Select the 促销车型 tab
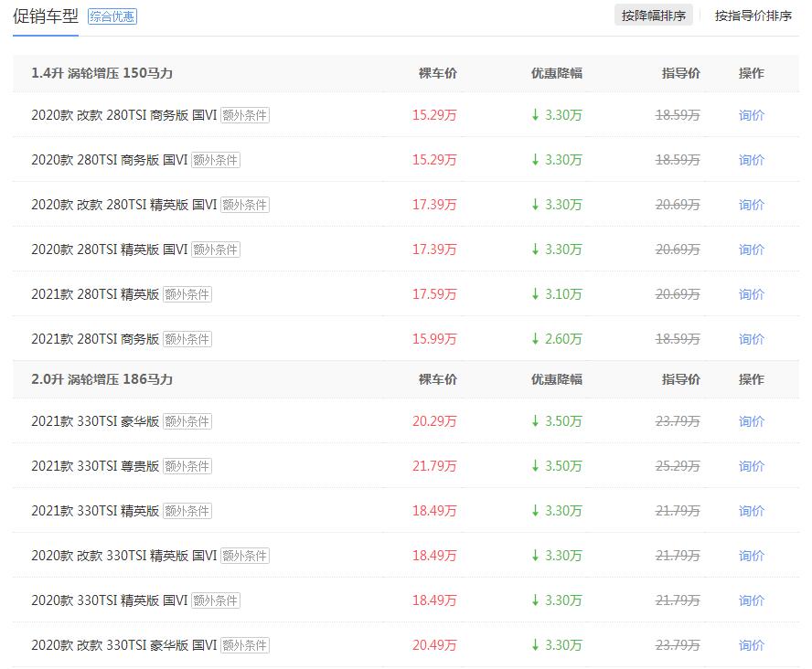Viewport: 812px width, 669px height. (46, 16)
